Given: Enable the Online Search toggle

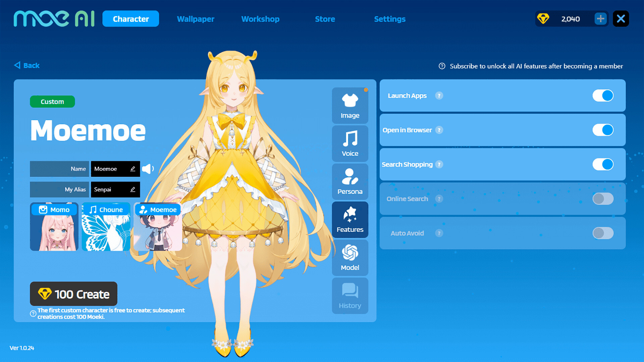Looking at the screenshot, I should click(603, 199).
